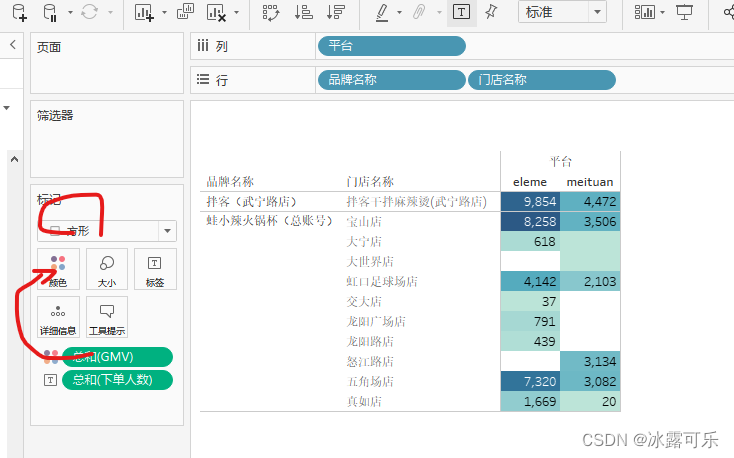Click the eleme column header
This screenshot has width=734, height=458.
(529, 182)
